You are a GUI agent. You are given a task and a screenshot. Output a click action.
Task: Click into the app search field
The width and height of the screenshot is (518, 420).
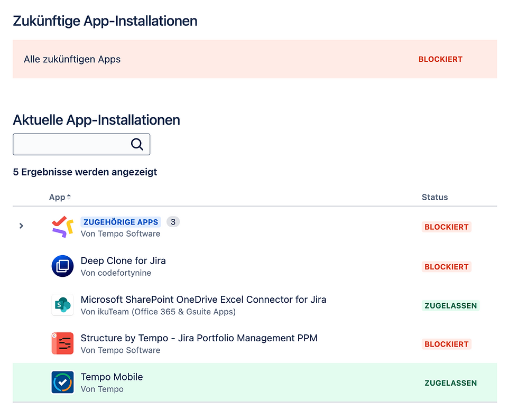(71, 144)
